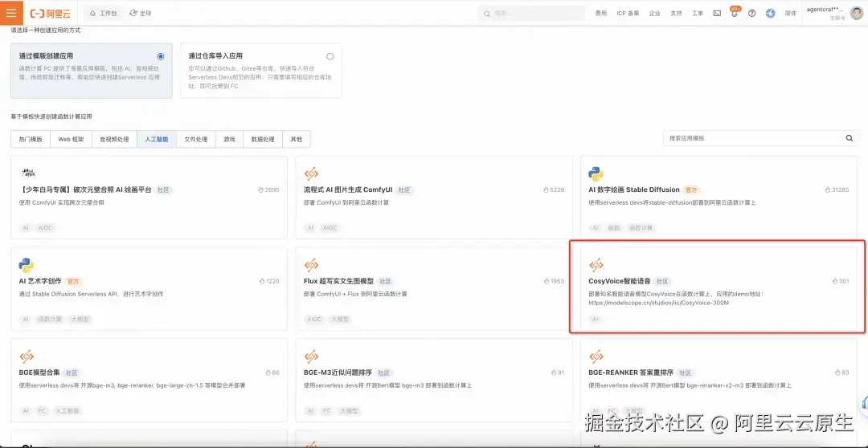This screenshot has height=448, width=868.
Task: Open the blue AI assistant icon
Action: pyautogui.click(x=770, y=14)
